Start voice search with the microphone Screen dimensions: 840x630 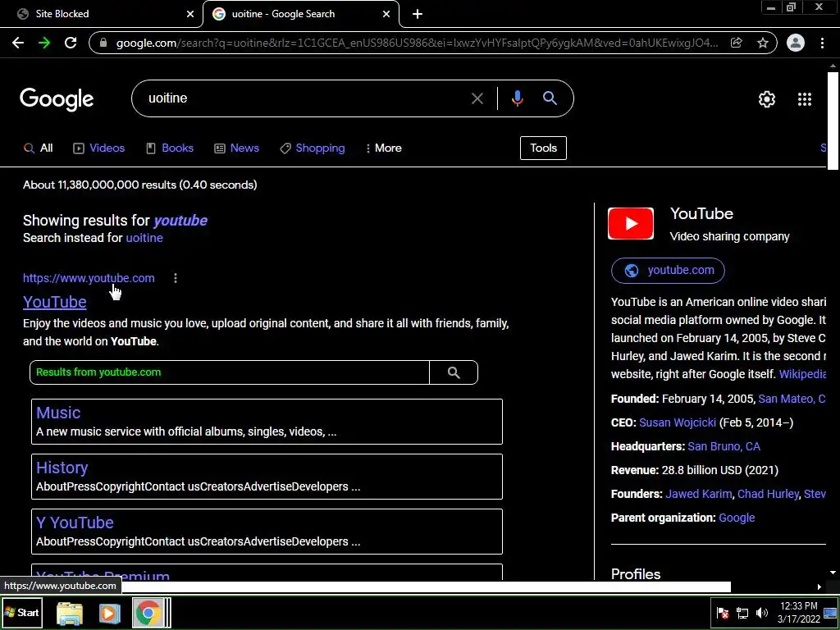click(517, 98)
